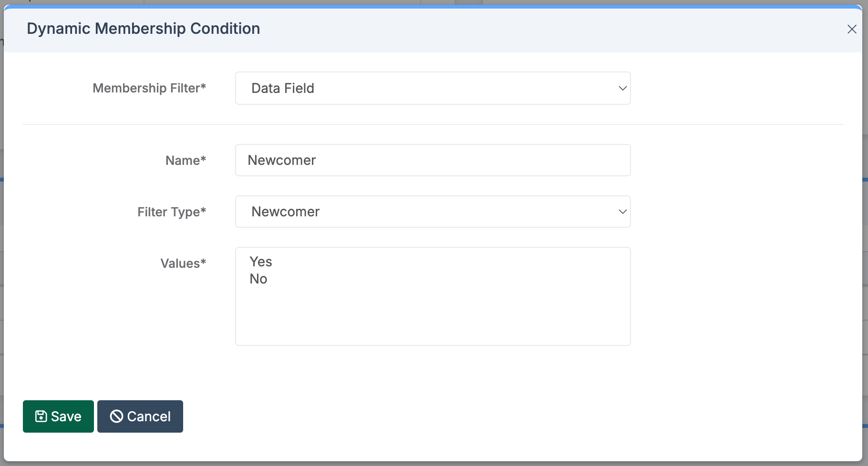Click the dialog title "Dynamic Membership Condition"
Viewport: 868px width, 466px height.
coord(143,29)
